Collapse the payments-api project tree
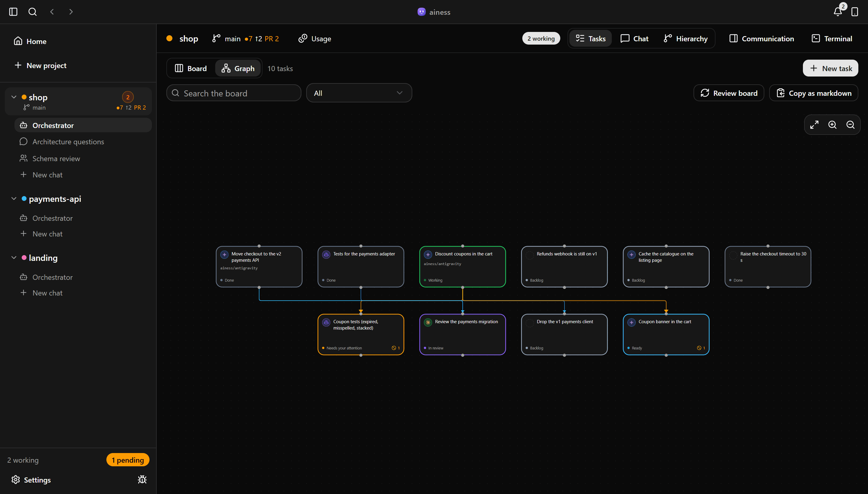 point(14,199)
